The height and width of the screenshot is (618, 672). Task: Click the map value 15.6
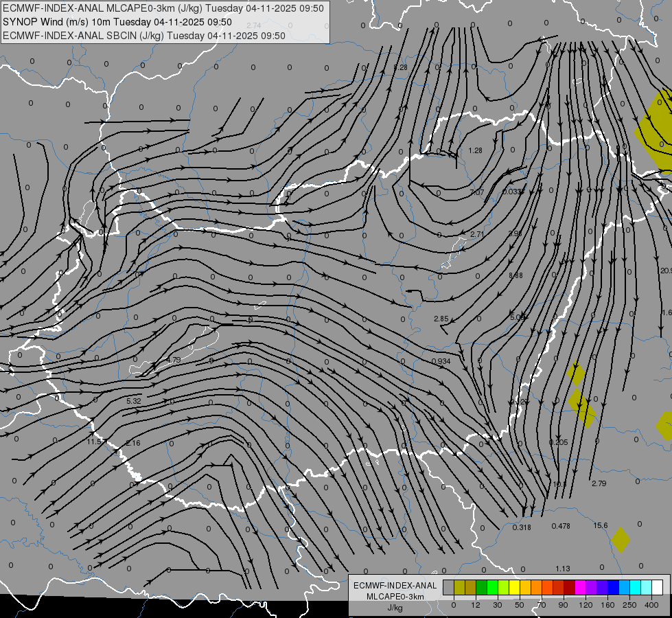click(x=601, y=525)
